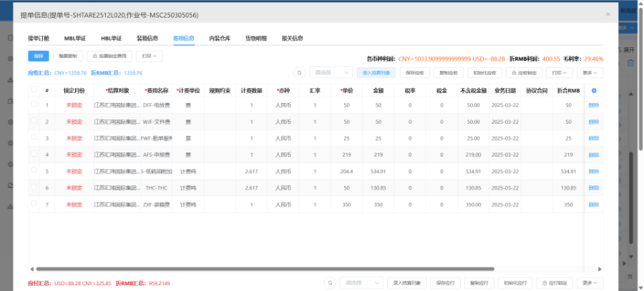Click the 保存应付 button
644x291 pixels.
(x=445, y=283)
